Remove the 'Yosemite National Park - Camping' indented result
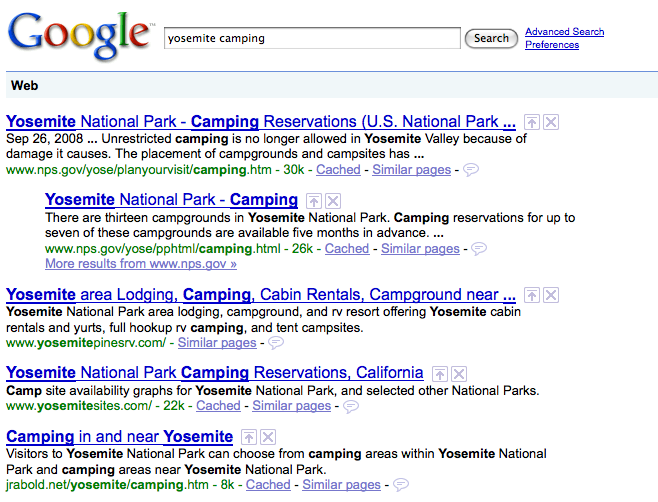Viewport: 658px width, 502px height. click(333, 201)
